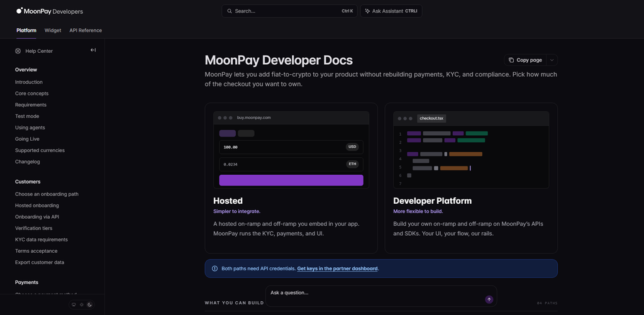Open the Widget tab
The height and width of the screenshot is (315, 644).
(x=53, y=30)
